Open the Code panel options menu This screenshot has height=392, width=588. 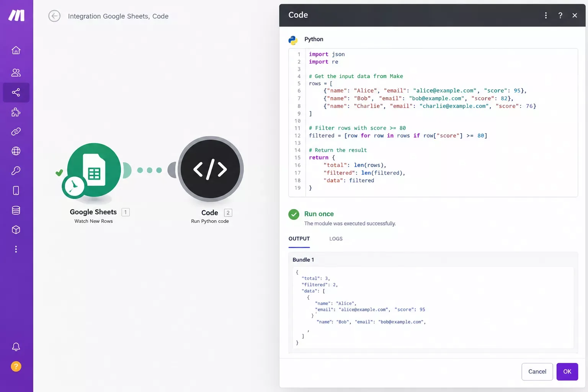pyautogui.click(x=546, y=15)
